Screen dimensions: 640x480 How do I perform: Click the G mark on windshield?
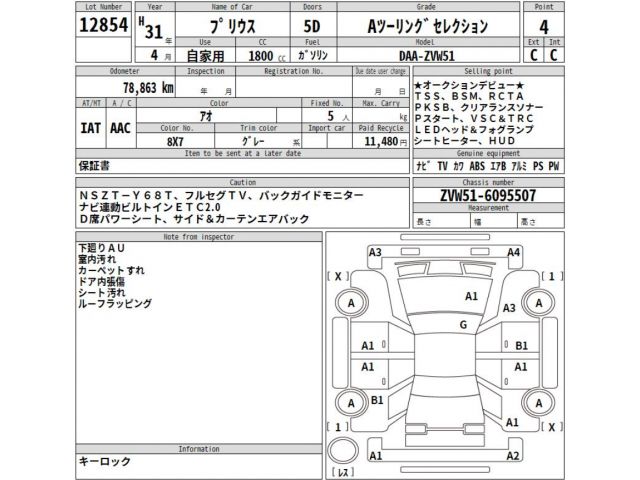[463, 325]
